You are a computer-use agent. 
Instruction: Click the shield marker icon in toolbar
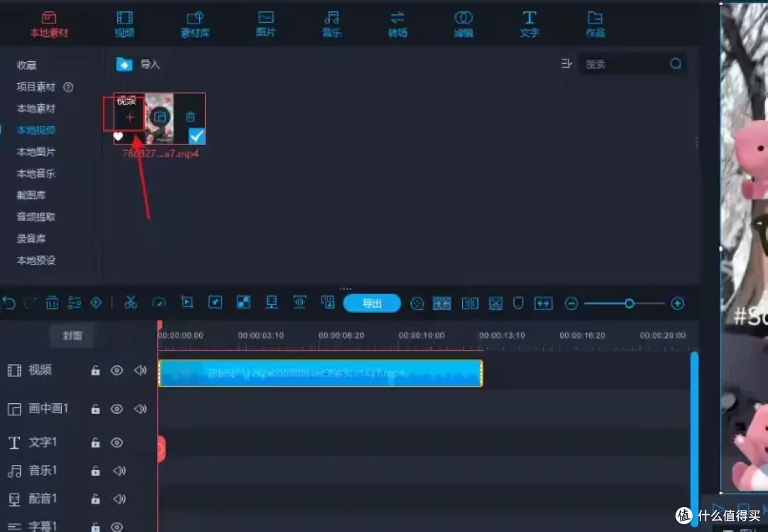(518, 303)
